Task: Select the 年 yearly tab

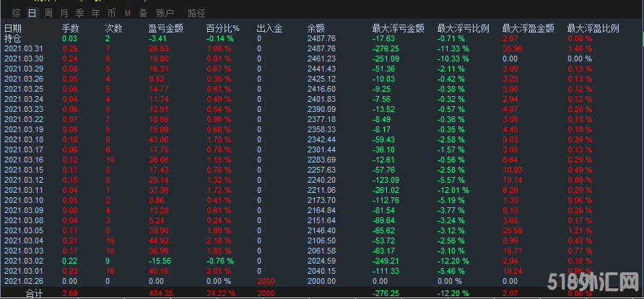Action: (95, 13)
